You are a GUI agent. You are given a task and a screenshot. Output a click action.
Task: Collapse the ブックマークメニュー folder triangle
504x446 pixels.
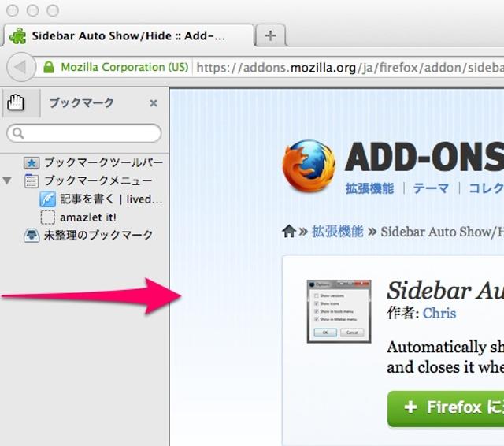[7, 180]
